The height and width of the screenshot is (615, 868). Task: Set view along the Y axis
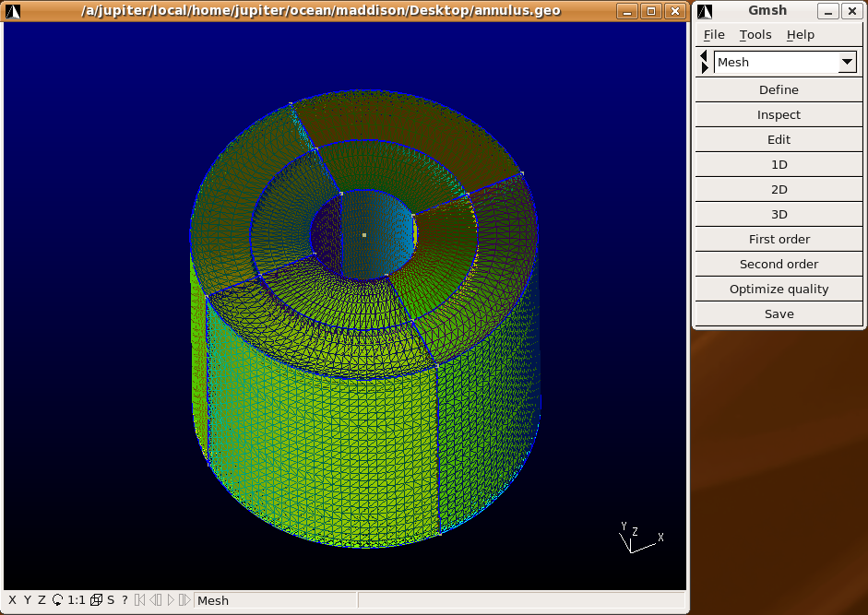pyautogui.click(x=27, y=600)
